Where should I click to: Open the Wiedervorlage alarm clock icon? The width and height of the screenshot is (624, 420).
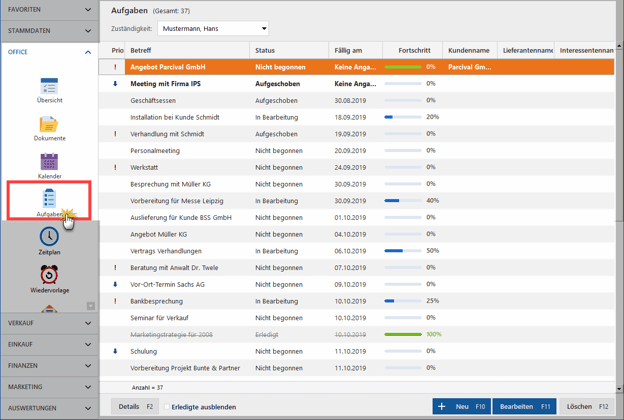point(49,275)
